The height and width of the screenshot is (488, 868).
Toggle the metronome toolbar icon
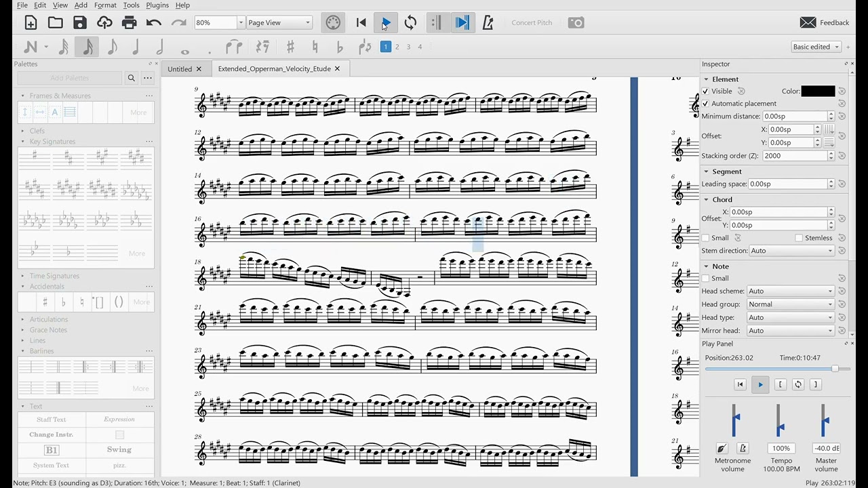point(488,22)
